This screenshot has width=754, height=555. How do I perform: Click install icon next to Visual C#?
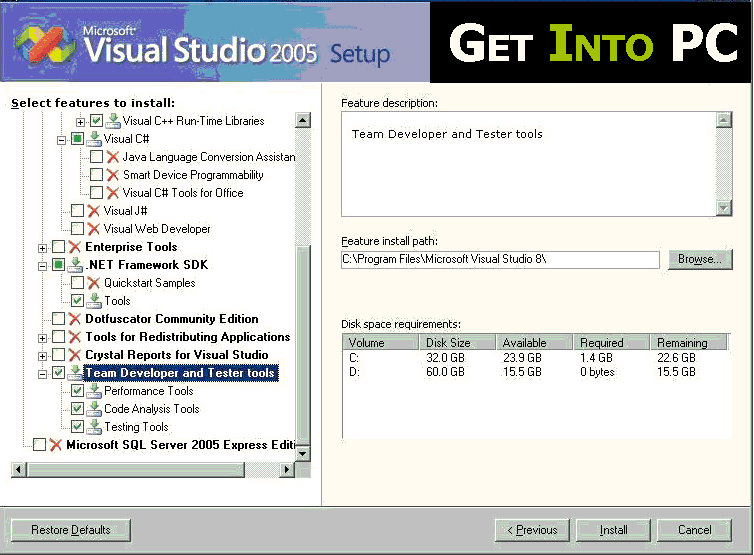point(94,139)
